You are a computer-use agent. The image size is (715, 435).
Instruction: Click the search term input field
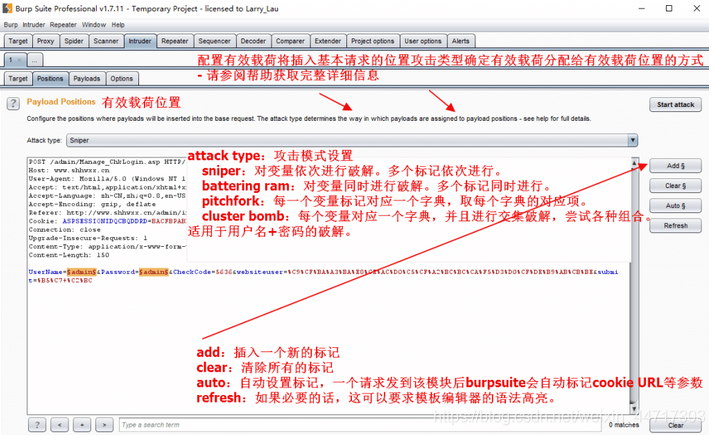[x=360, y=425]
